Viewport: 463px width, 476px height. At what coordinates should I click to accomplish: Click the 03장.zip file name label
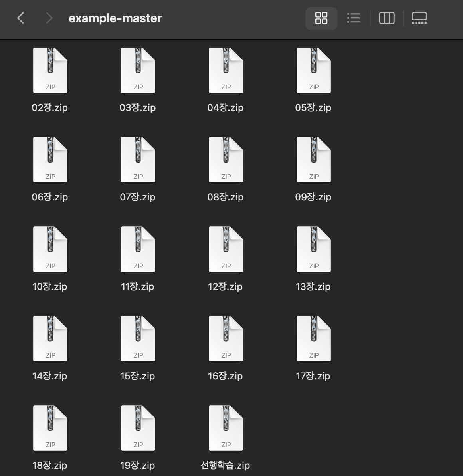click(138, 107)
